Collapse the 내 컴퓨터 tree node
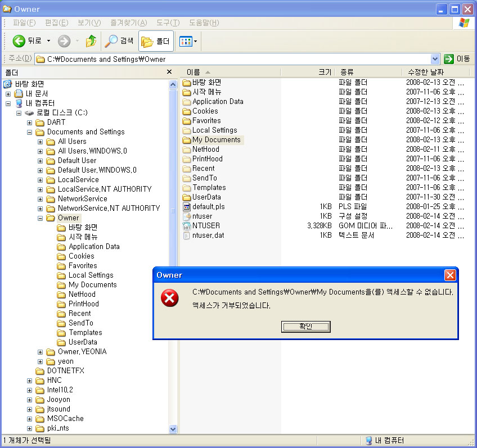Screen dimensions: 477x448 coord(8,103)
